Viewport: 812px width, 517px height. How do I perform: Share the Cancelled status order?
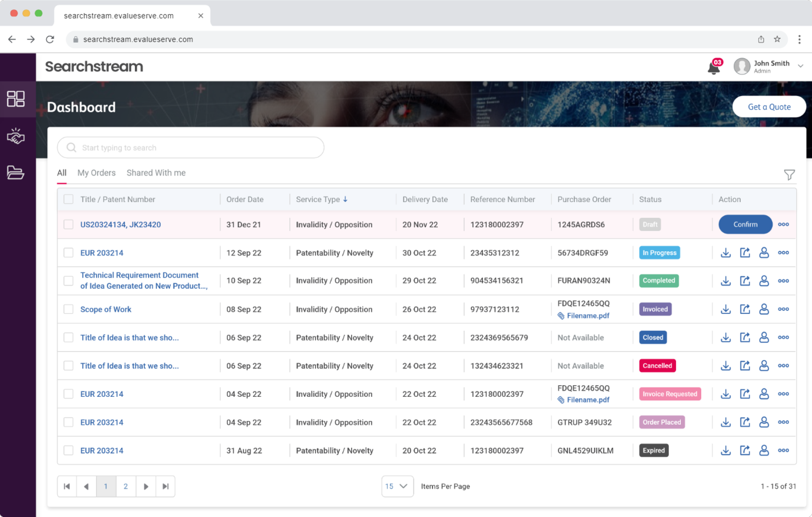tap(745, 366)
